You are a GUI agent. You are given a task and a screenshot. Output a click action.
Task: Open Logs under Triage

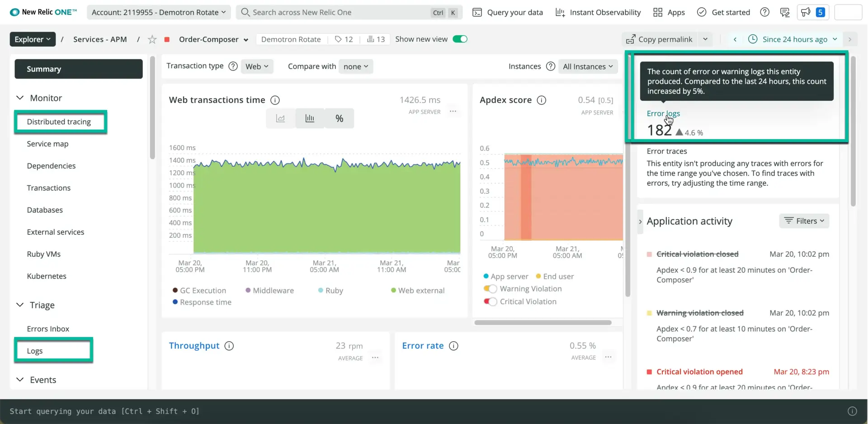[35, 351]
